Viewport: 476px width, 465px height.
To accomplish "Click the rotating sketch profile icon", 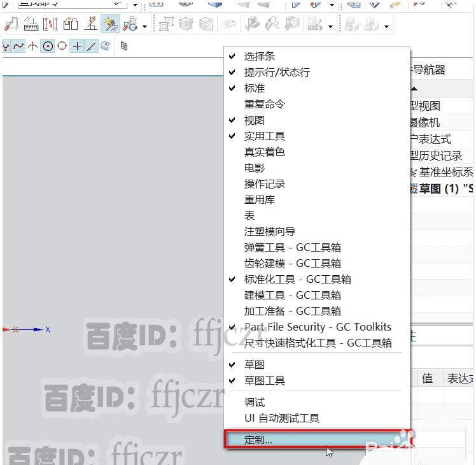I will point(71,24).
